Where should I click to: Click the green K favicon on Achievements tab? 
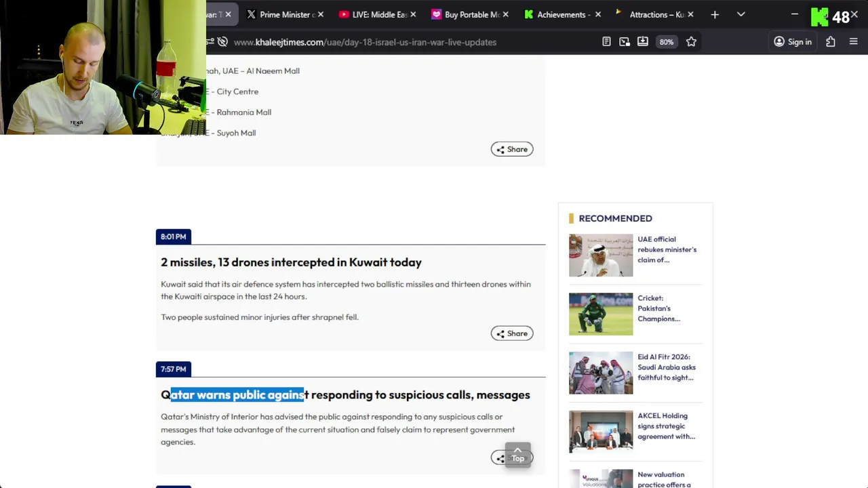(529, 14)
